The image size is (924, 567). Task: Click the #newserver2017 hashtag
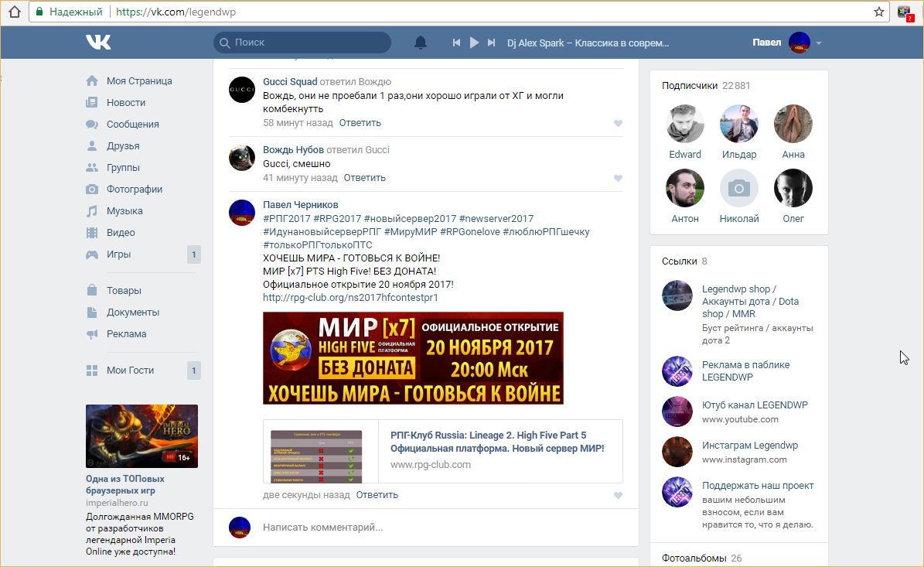point(496,218)
